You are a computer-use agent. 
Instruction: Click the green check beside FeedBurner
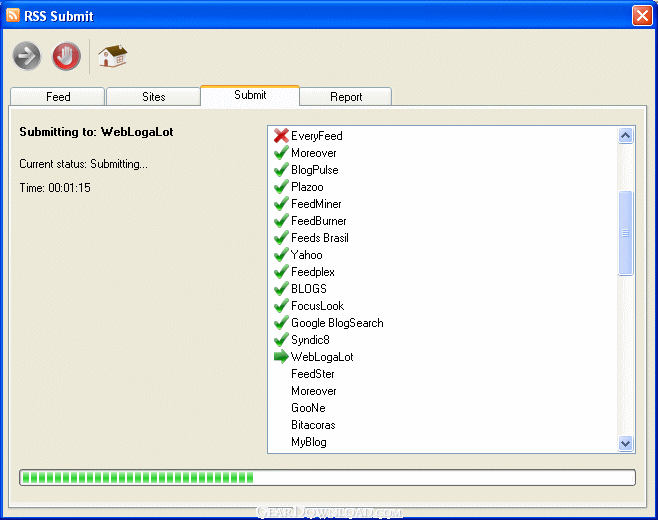point(281,221)
